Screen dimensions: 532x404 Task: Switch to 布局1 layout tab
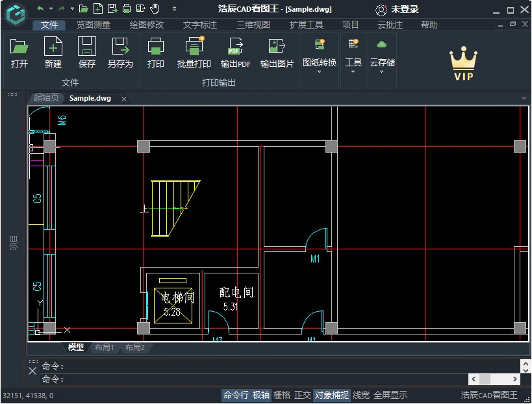click(x=105, y=347)
